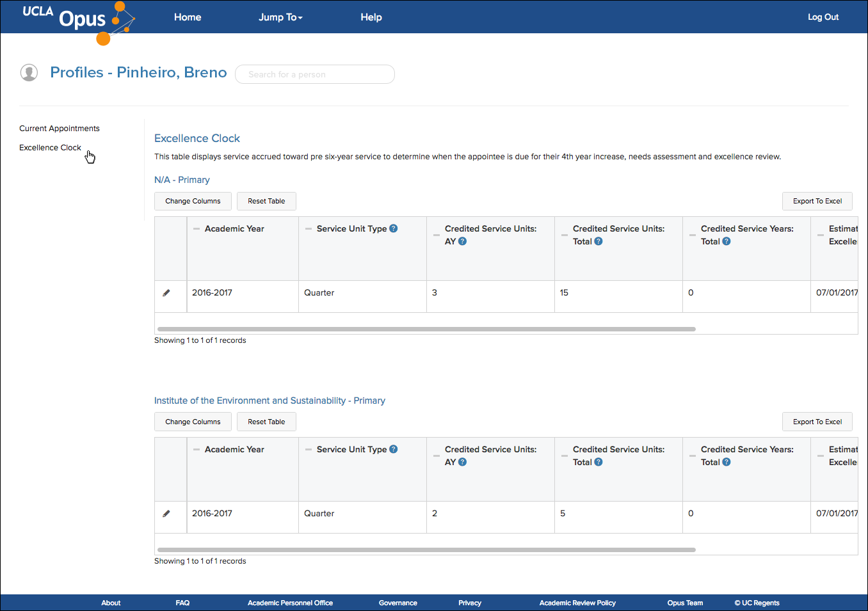The image size is (868, 611).
Task: Click Change Columns for N/A Primary table
Action: point(193,201)
